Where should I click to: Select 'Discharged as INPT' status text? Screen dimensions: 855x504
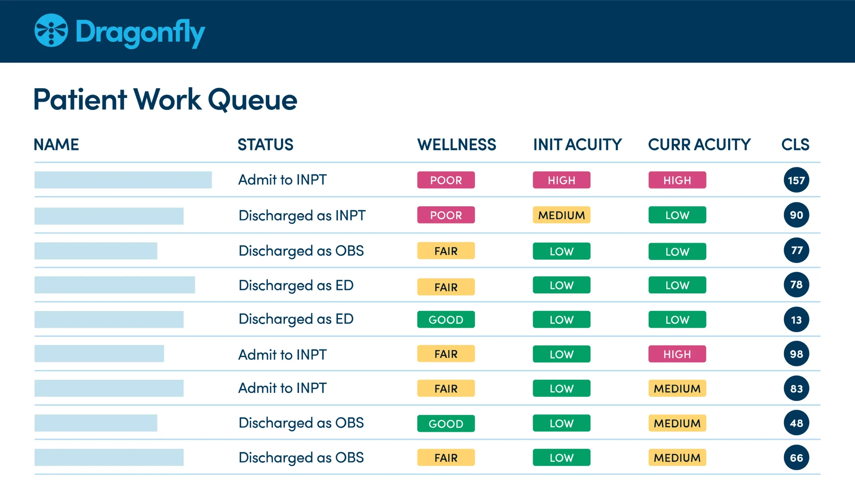[x=302, y=216]
